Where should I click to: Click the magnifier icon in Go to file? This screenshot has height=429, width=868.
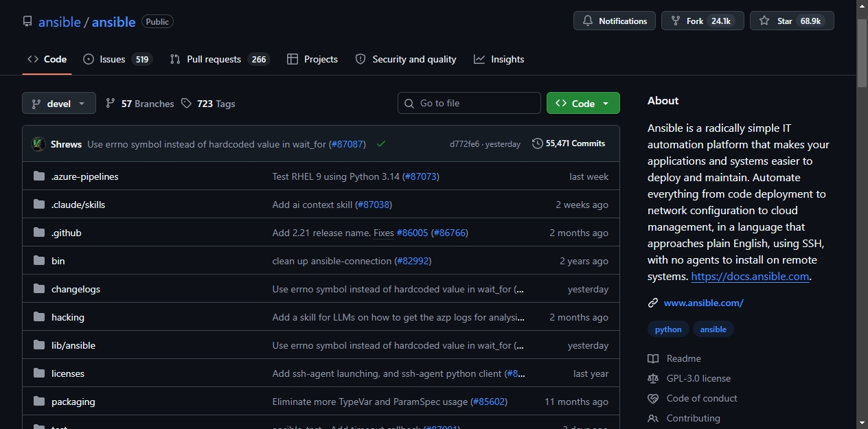[x=410, y=103]
